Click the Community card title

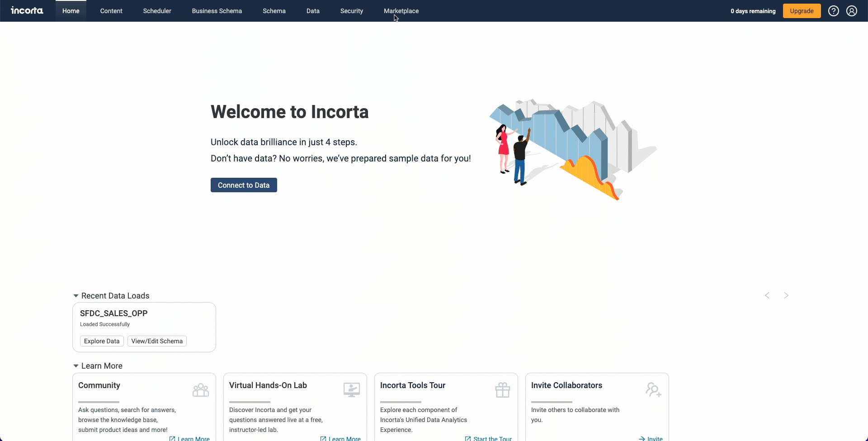[x=99, y=385]
